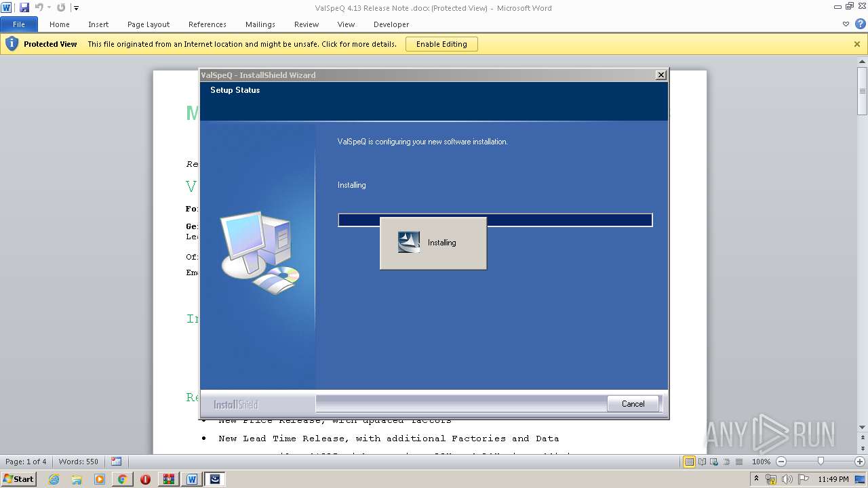Click the vertical scrollbar thumb in Word

point(863,91)
